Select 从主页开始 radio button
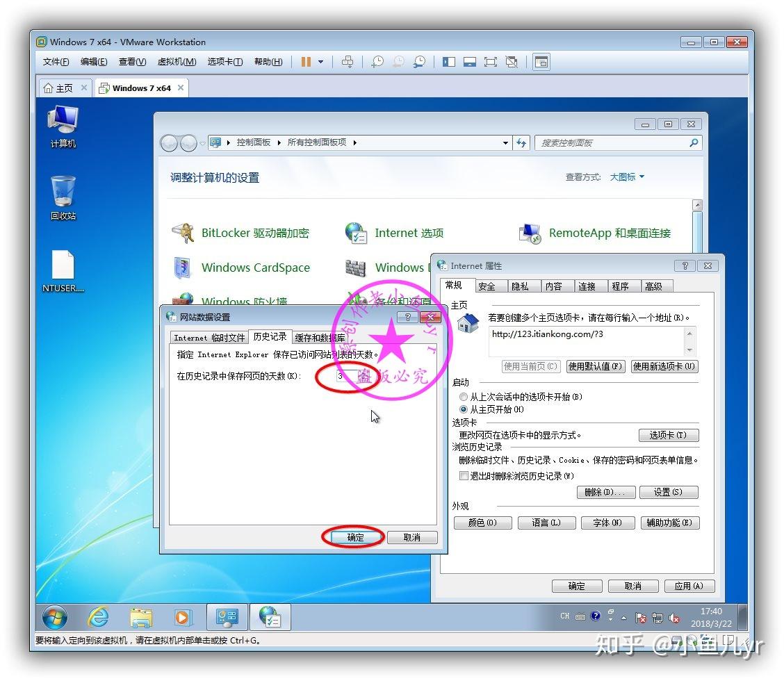784x681 pixels. [x=464, y=409]
